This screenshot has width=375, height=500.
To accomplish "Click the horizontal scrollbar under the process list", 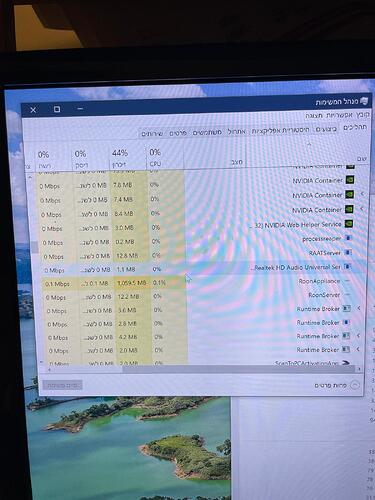I will point(204,369).
